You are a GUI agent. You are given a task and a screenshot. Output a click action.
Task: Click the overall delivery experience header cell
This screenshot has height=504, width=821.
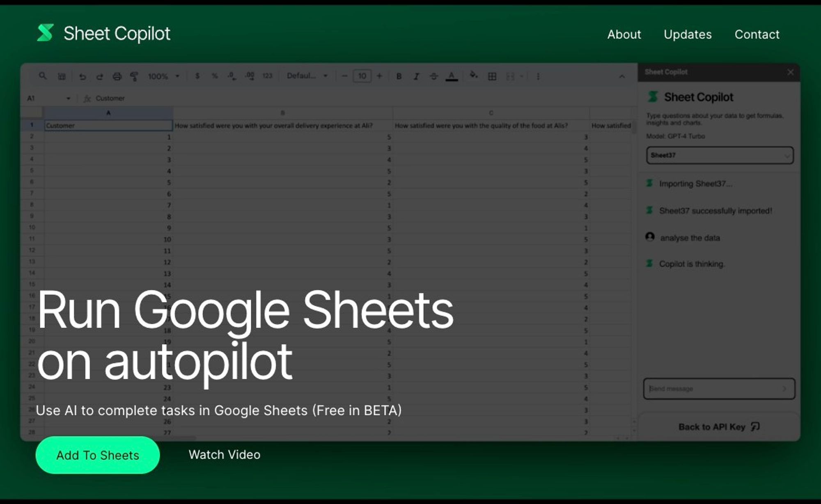tap(282, 126)
